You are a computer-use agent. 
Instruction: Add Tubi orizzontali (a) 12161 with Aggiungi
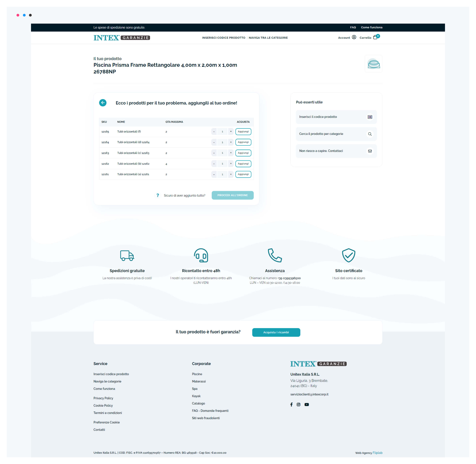[x=243, y=175]
